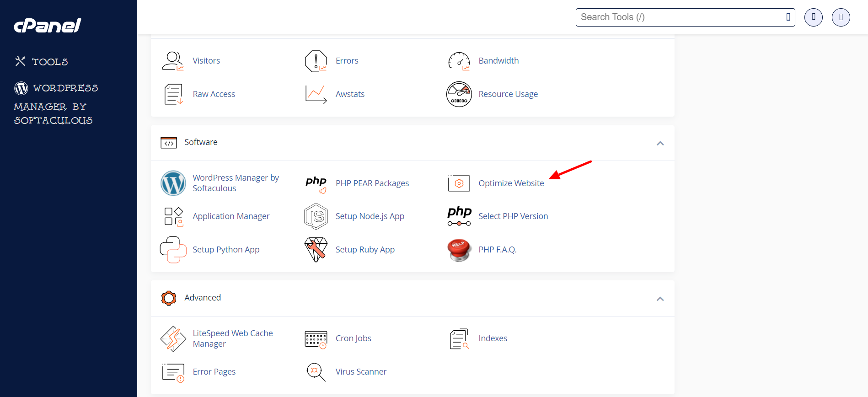This screenshot has width=868, height=397.
Task: Open the Errors link
Action: point(347,61)
